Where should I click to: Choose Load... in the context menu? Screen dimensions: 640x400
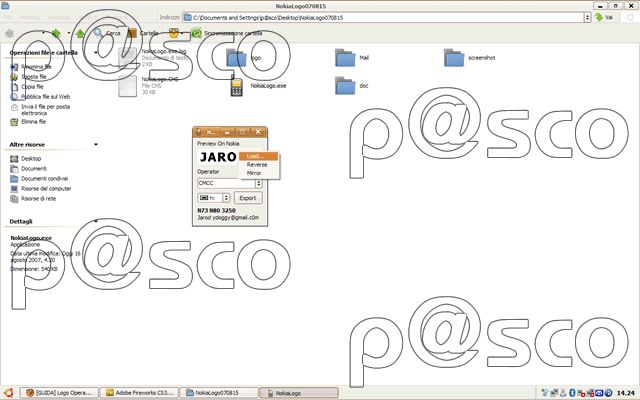[x=258, y=156]
